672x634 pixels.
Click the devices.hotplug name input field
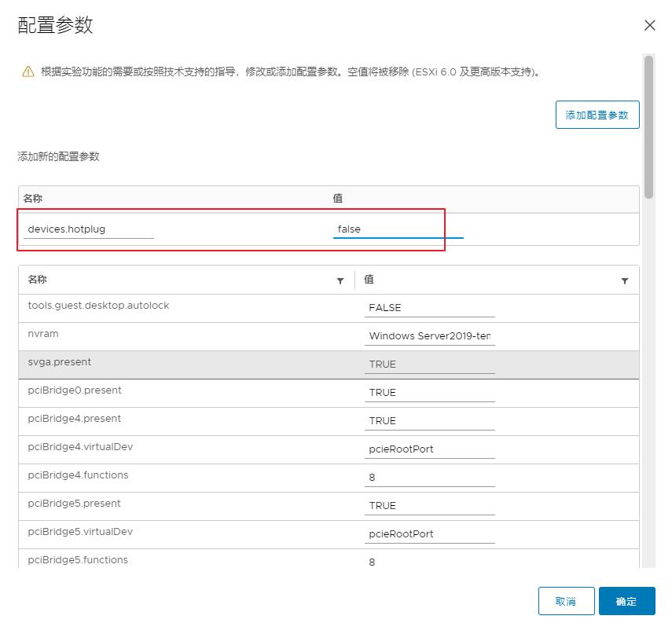click(x=89, y=229)
